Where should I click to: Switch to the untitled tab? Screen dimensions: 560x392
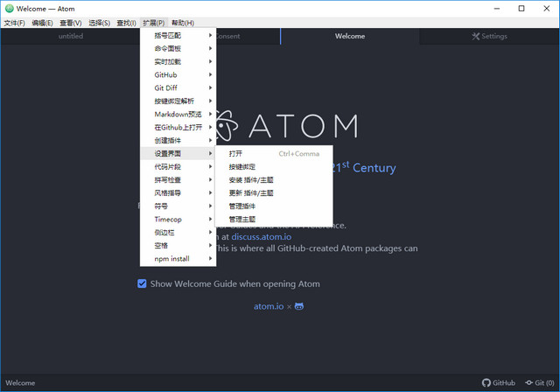(71, 36)
